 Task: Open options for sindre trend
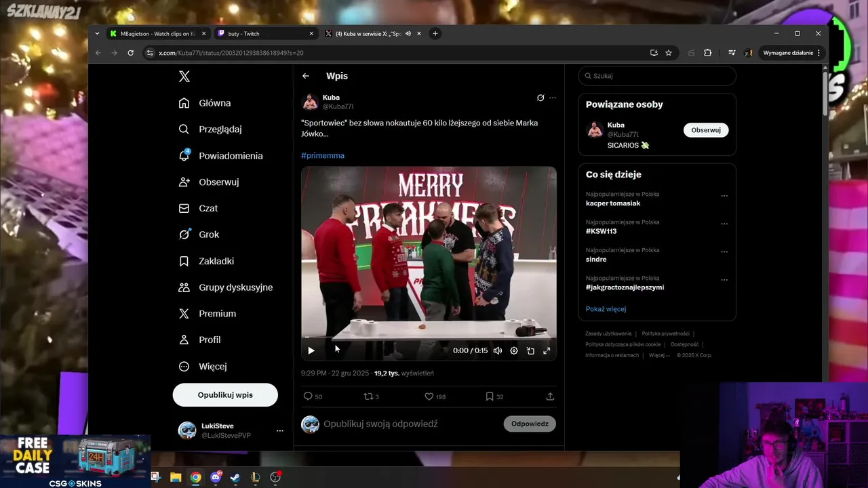724,252
